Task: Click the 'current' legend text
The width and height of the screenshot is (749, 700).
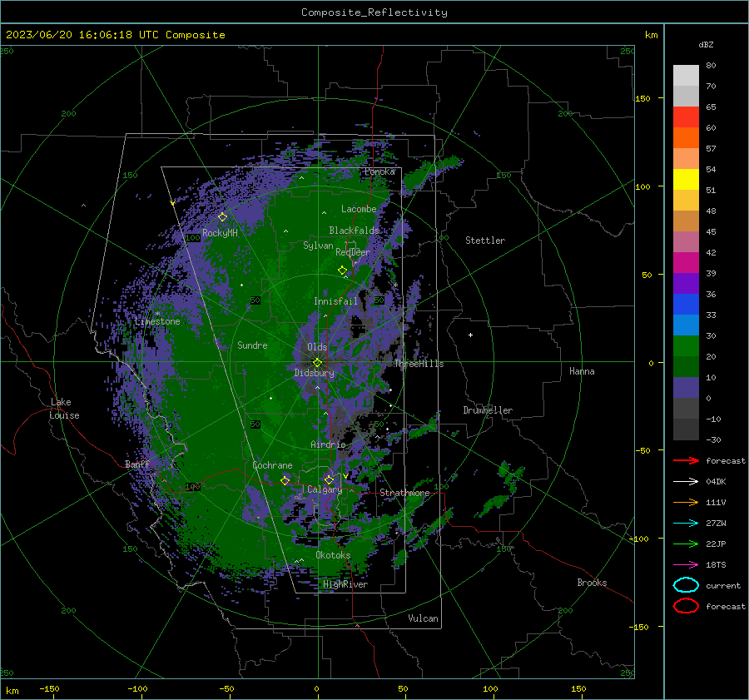Action: (x=723, y=585)
